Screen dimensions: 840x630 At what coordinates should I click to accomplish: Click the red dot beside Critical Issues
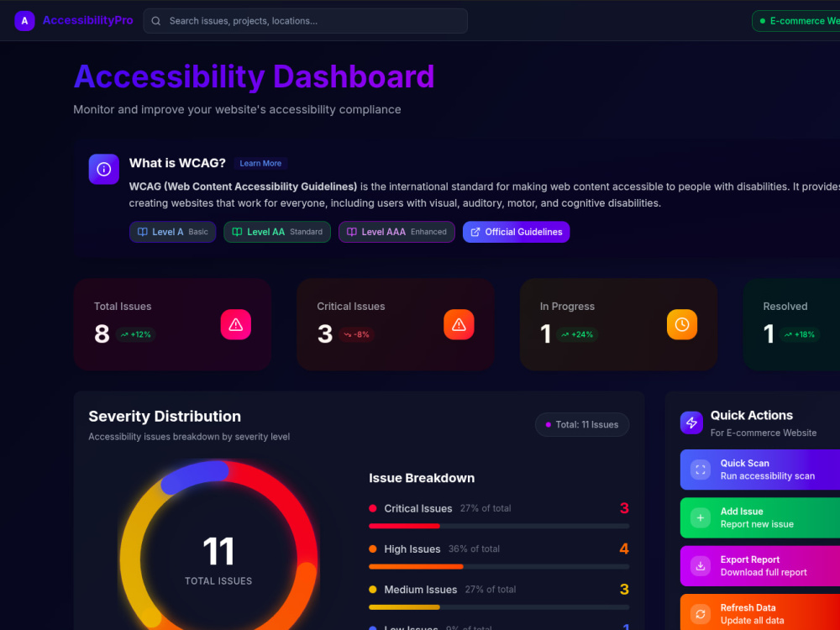(x=373, y=508)
